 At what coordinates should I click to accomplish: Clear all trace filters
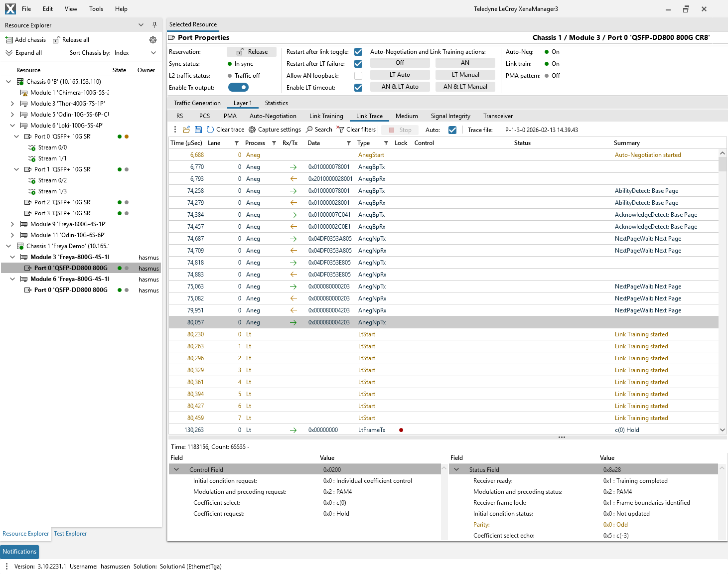pyautogui.click(x=356, y=130)
